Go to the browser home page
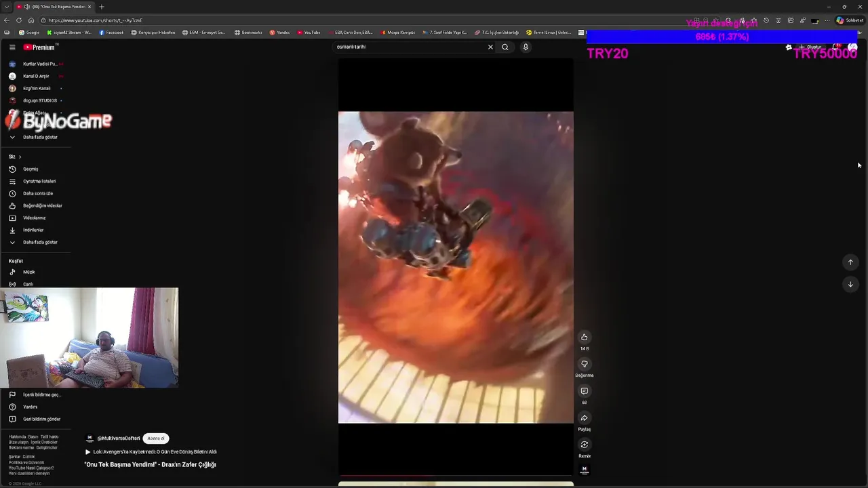 [x=31, y=20]
